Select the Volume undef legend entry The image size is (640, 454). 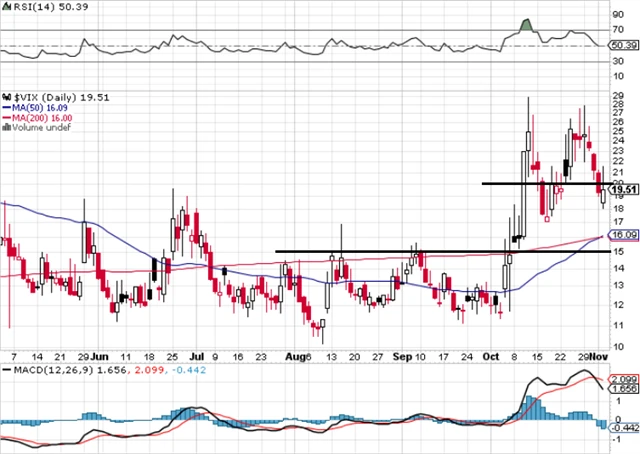tap(38, 127)
